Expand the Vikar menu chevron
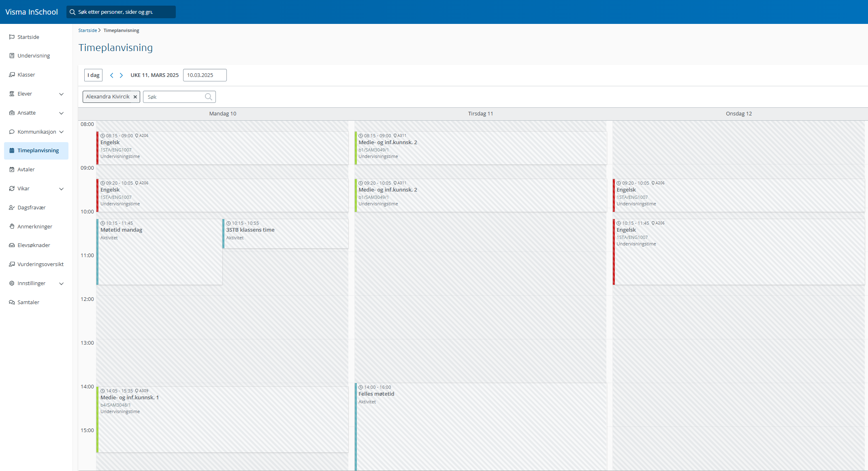 click(x=62, y=189)
